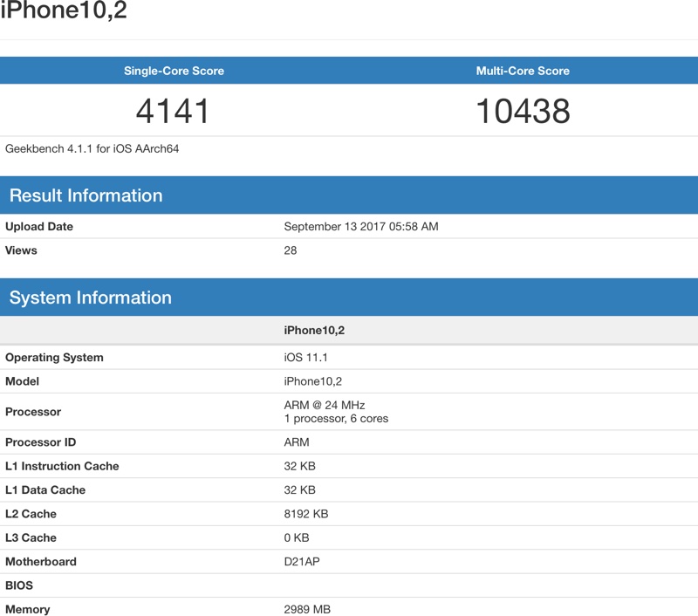Select the September 13 2017 upload timestamp
The image size is (698, 616).
(361, 227)
